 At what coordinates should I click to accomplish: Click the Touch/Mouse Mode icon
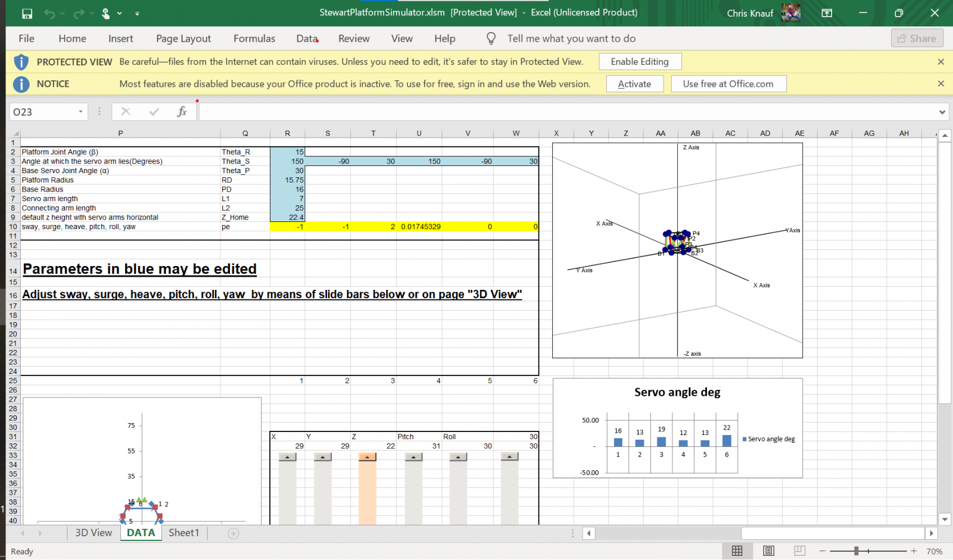click(105, 13)
